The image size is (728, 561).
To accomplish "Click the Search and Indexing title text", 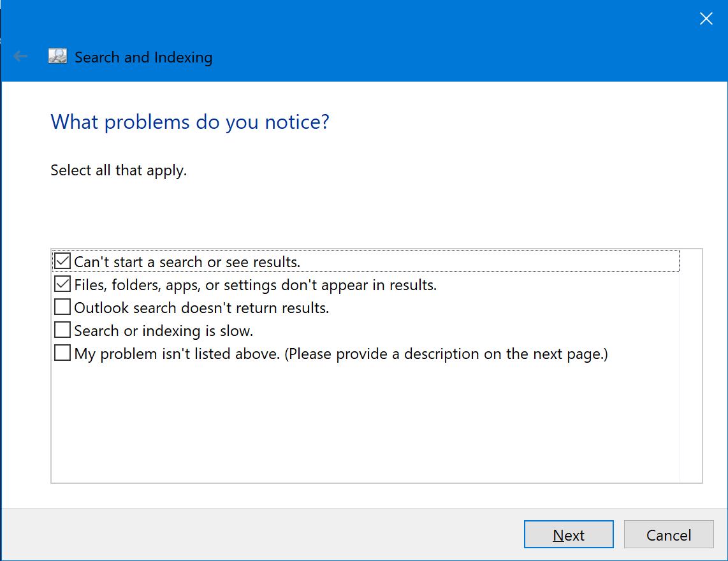I will (x=143, y=57).
